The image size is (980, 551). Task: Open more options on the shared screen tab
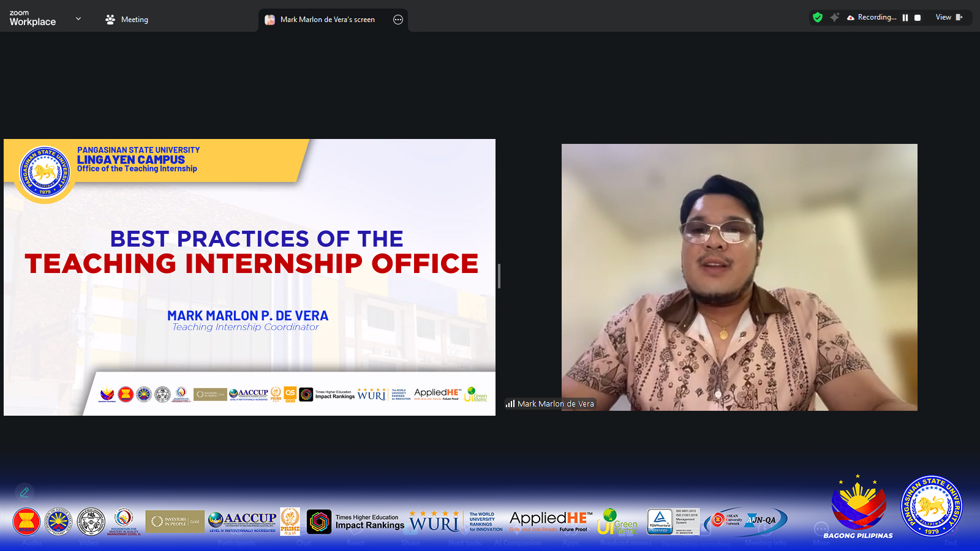(x=398, y=20)
